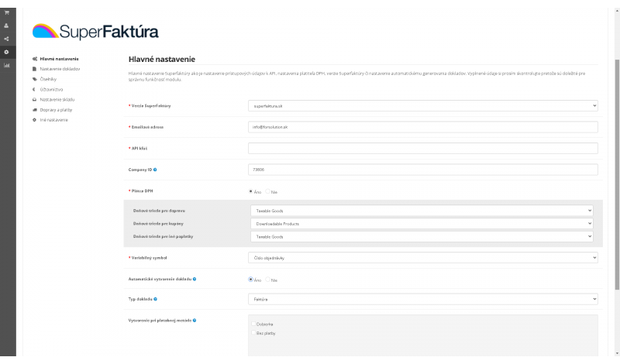This screenshot has height=364, width=620.
Task: Click the euro icon beside Účtovníctvo
Action: point(34,89)
